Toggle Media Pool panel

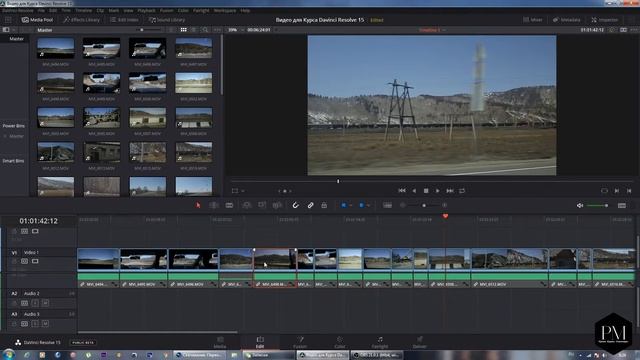38,20
